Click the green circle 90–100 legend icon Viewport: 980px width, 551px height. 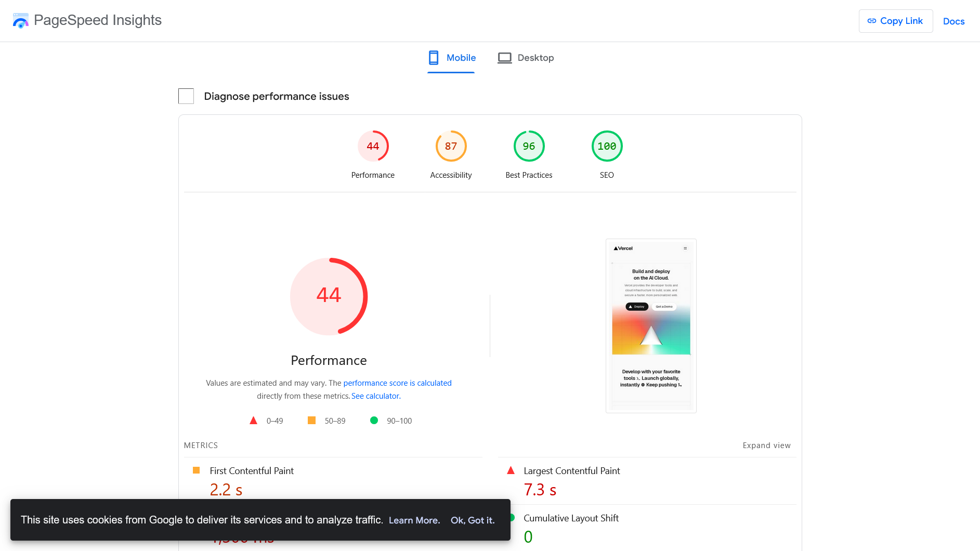(374, 421)
